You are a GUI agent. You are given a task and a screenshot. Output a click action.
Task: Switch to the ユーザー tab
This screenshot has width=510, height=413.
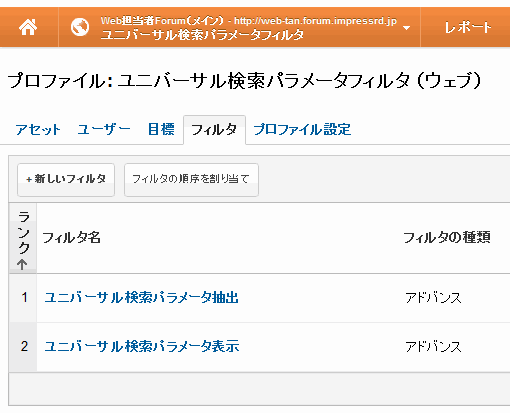[104, 129]
